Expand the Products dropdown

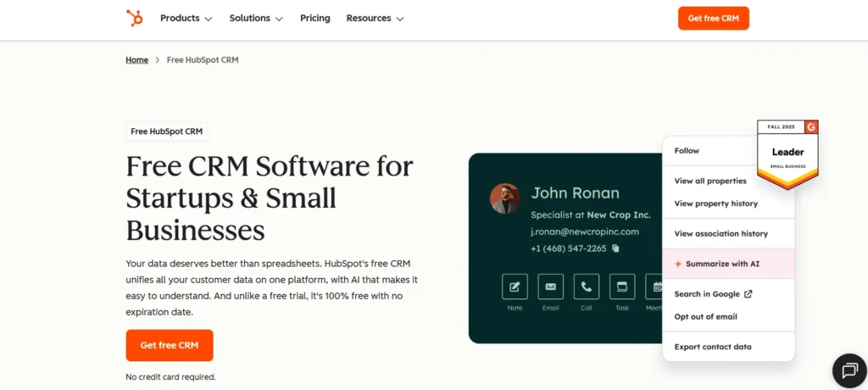click(x=186, y=18)
